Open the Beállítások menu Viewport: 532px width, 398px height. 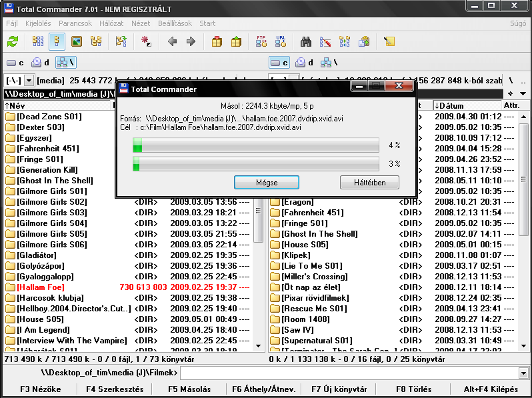[x=175, y=23]
